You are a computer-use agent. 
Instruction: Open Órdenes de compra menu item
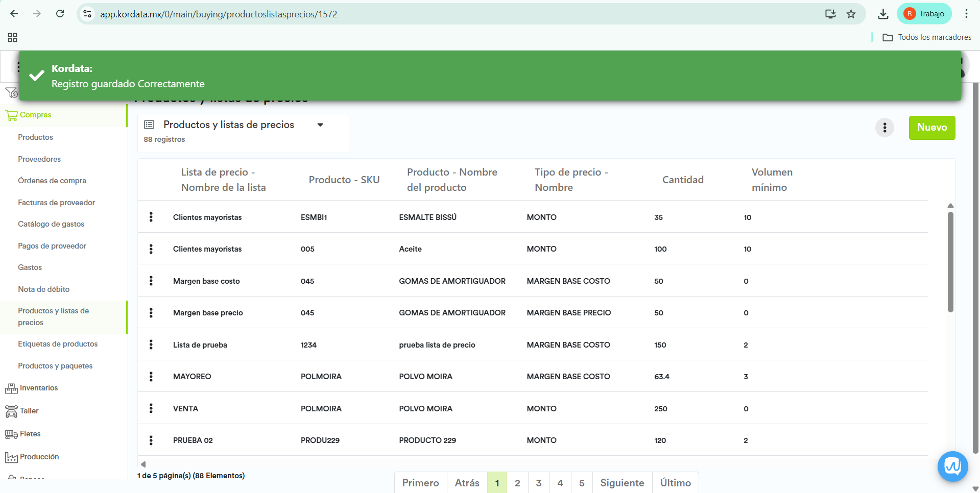[x=52, y=181]
